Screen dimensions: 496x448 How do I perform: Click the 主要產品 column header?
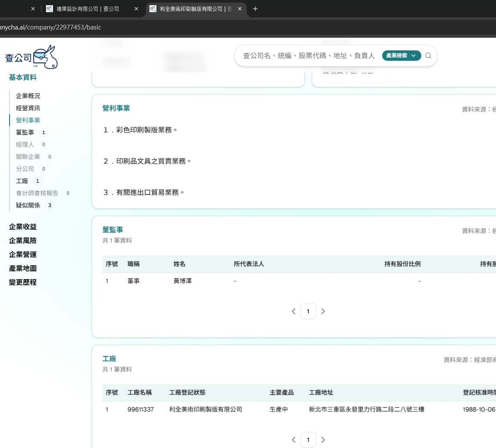[282, 392]
